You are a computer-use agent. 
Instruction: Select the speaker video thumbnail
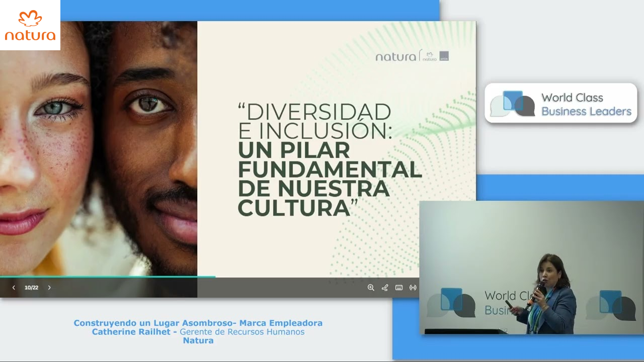532,267
